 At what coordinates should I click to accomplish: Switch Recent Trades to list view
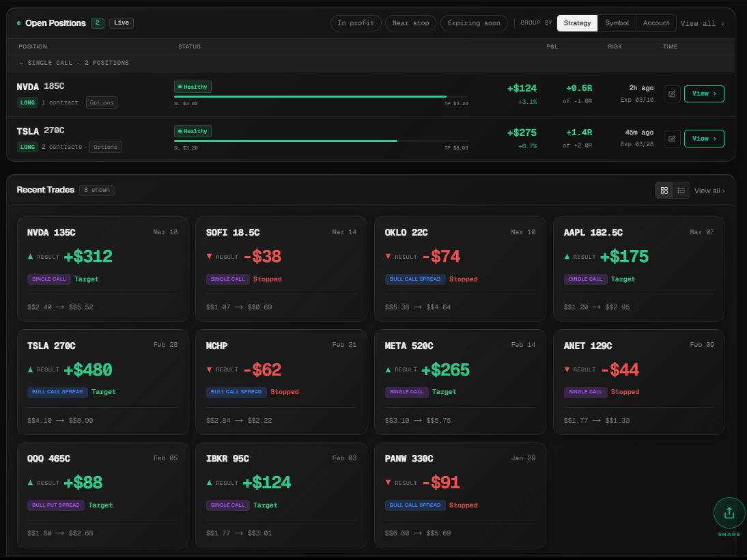click(681, 191)
